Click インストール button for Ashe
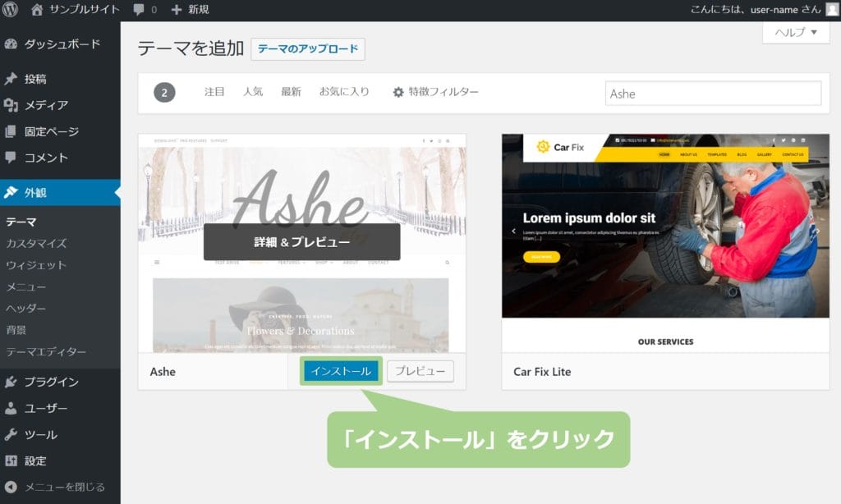Screen dimensions: 841x504 pyautogui.click(x=341, y=371)
